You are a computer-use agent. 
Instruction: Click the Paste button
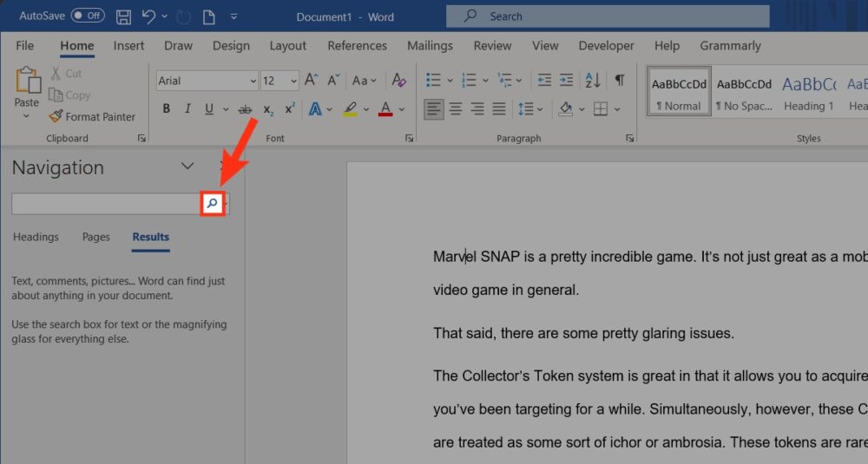(27, 90)
